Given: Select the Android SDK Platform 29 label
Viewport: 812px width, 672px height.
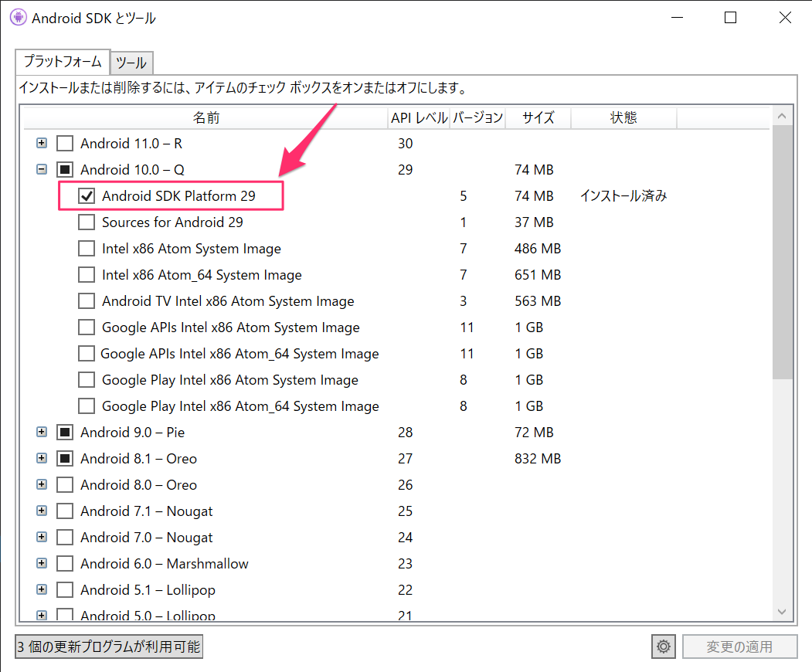Looking at the screenshot, I should [x=178, y=195].
